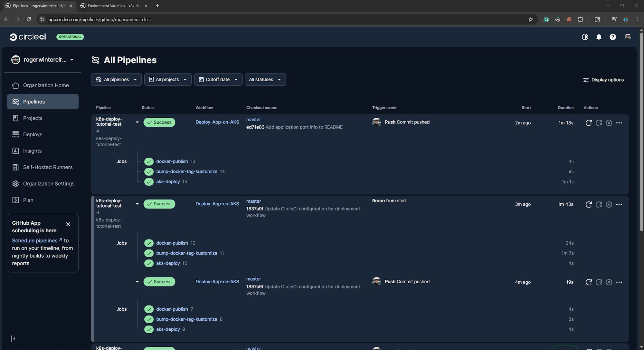Open the Cutoff date dropdown
Screen dimensions: 644x350
coord(218,79)
